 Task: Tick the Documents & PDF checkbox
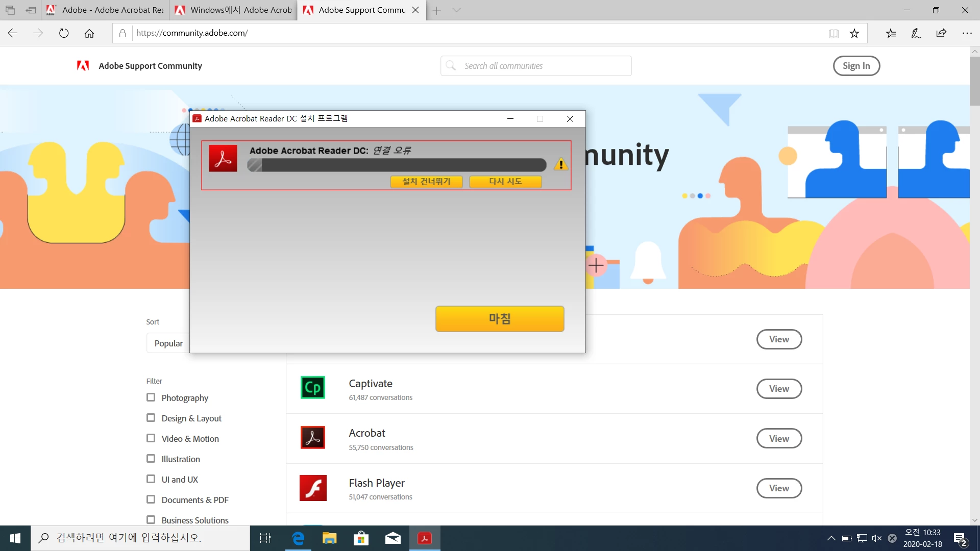[x=151, y=499]
